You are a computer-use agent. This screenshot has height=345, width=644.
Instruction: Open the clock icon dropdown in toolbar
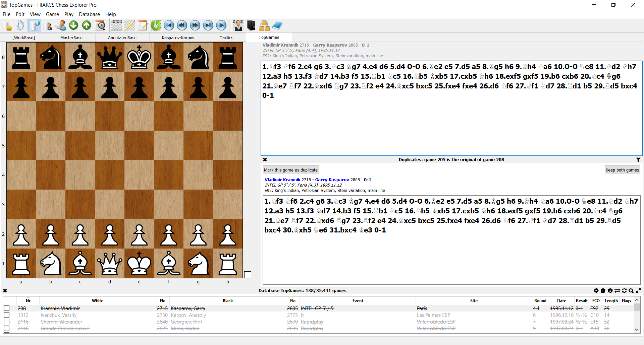[100, 25]
